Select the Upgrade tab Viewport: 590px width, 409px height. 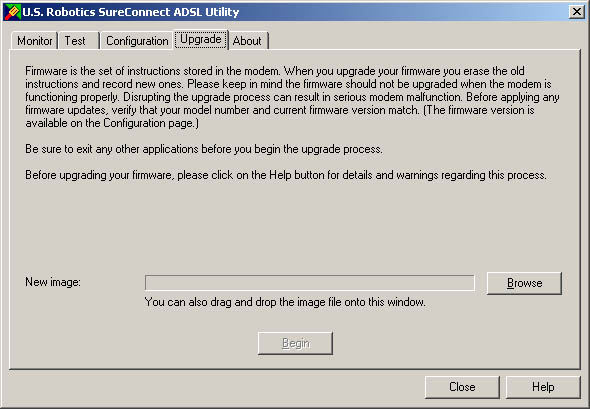[201, 40]
